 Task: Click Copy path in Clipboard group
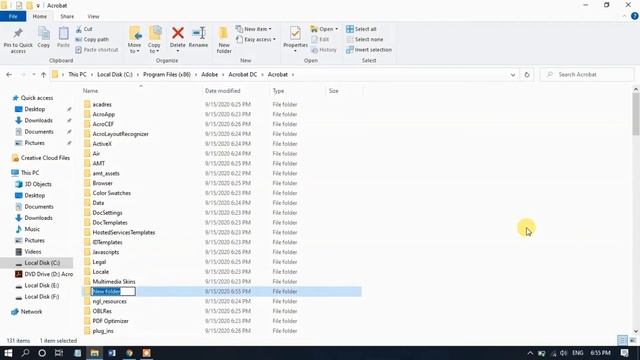(92, 40)
